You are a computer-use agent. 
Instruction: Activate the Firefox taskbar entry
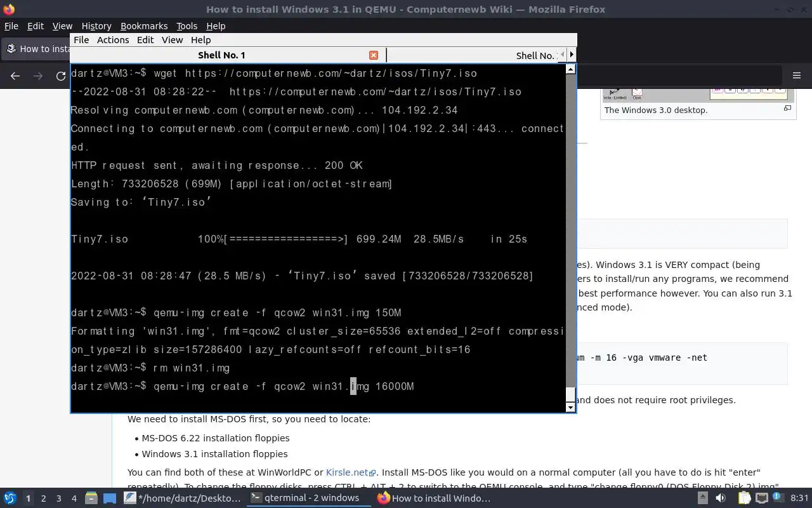434,498
